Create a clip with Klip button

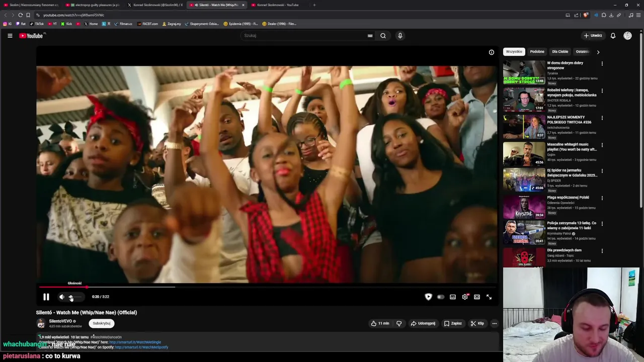pos(477,323)
